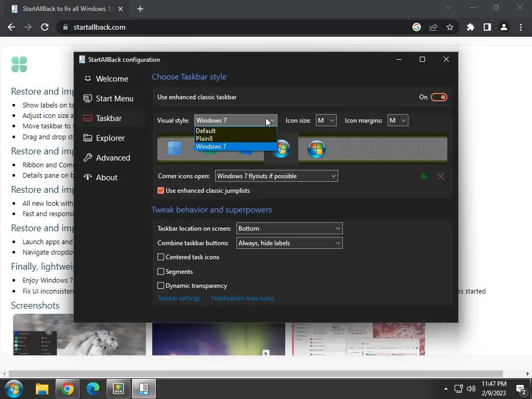Screen dimensions: 532x399
Task: Launch Microsoft Edge from taskbar
Action: tap(93, 389)
